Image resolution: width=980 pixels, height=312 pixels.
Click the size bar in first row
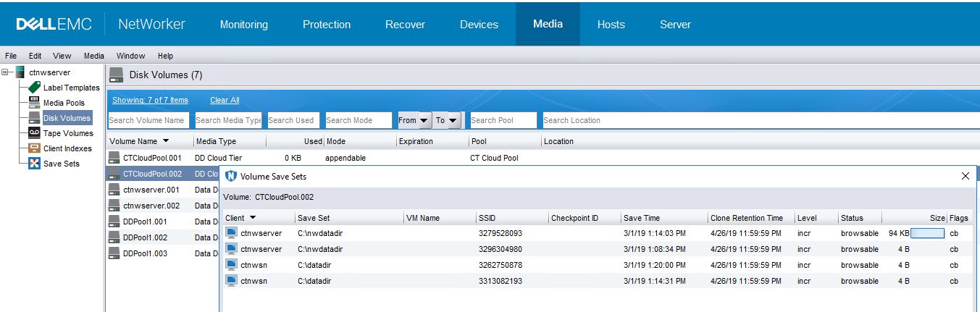(x=927, y=234)
